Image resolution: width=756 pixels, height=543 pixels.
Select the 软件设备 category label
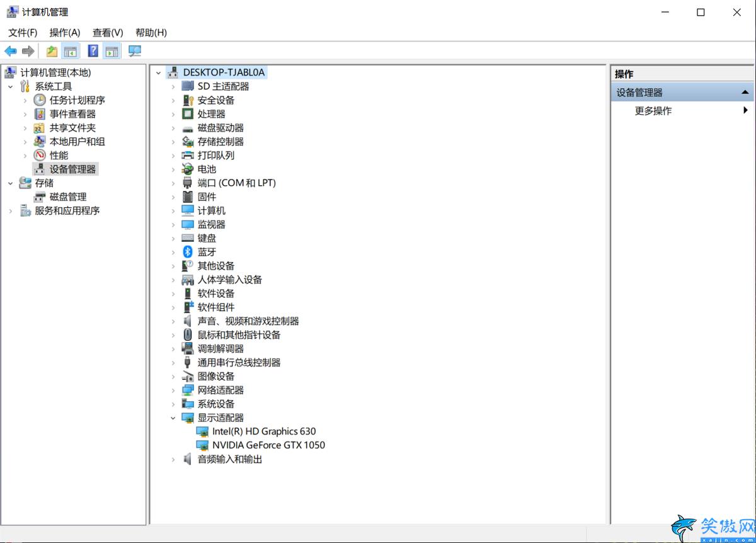[216, 294]
